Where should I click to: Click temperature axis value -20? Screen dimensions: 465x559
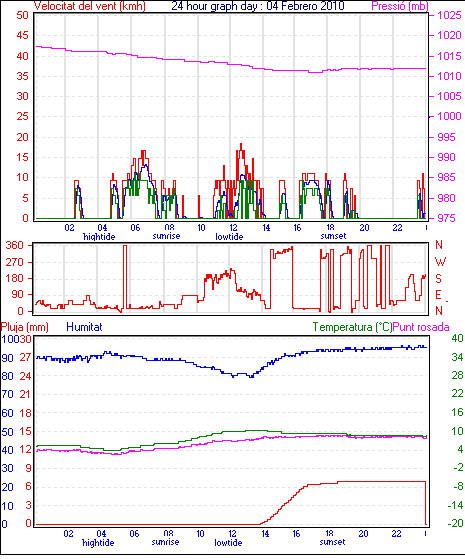coord(456,523)
